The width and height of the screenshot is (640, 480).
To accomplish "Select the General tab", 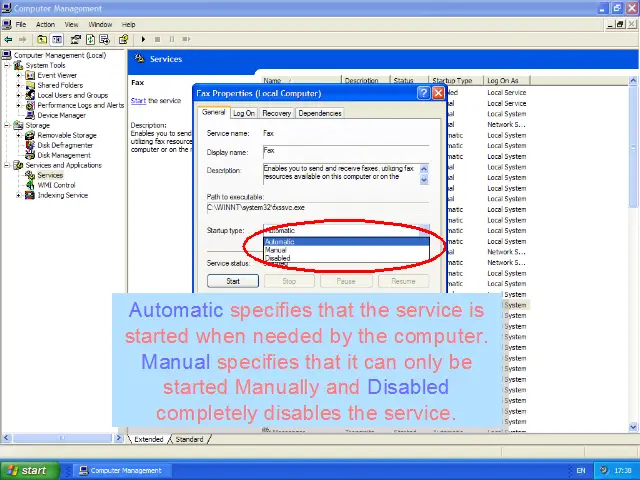I will click(x=213, y=112).
